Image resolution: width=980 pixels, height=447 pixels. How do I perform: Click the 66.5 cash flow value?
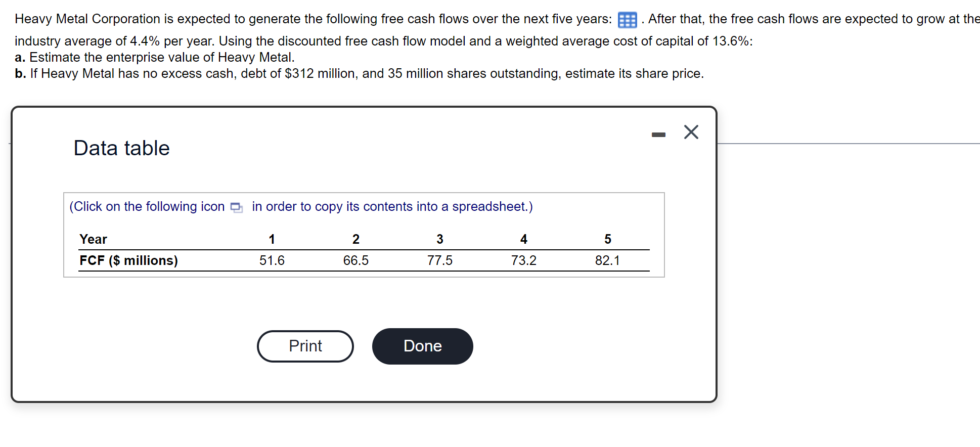(x=355, y=260)
